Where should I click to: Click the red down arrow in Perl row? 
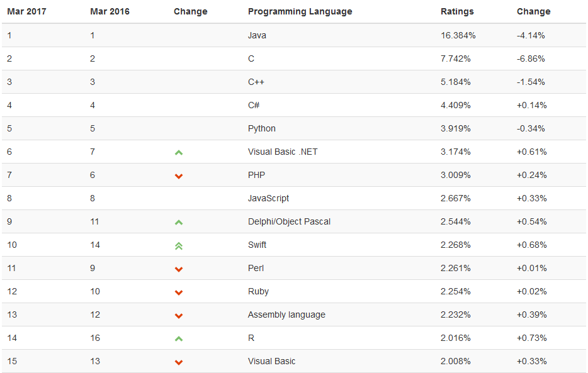click(x=179, y=269)
